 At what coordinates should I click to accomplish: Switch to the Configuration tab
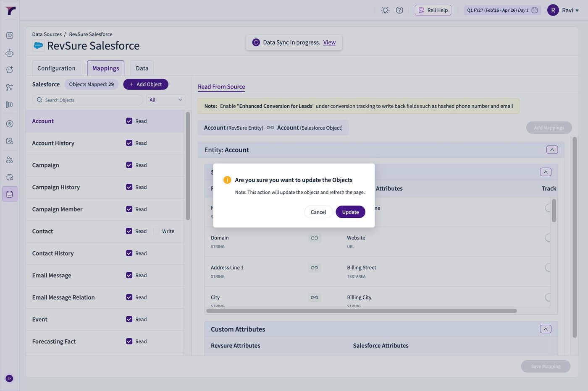point(56,68)
